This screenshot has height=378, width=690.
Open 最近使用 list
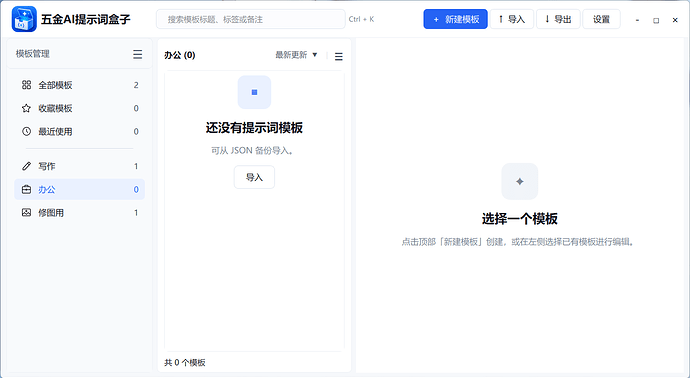[x=80, y=132]
